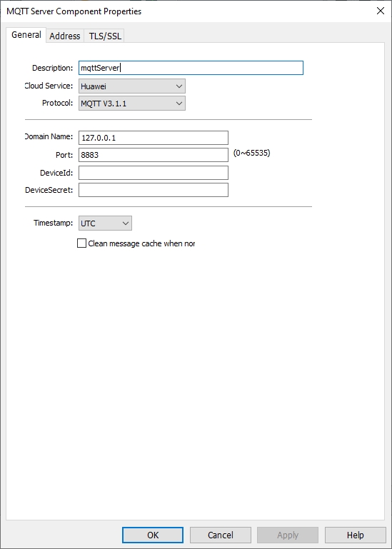Click the Domain Name input field
Viewport: 392px width, 549px height.
pos(154,138)
